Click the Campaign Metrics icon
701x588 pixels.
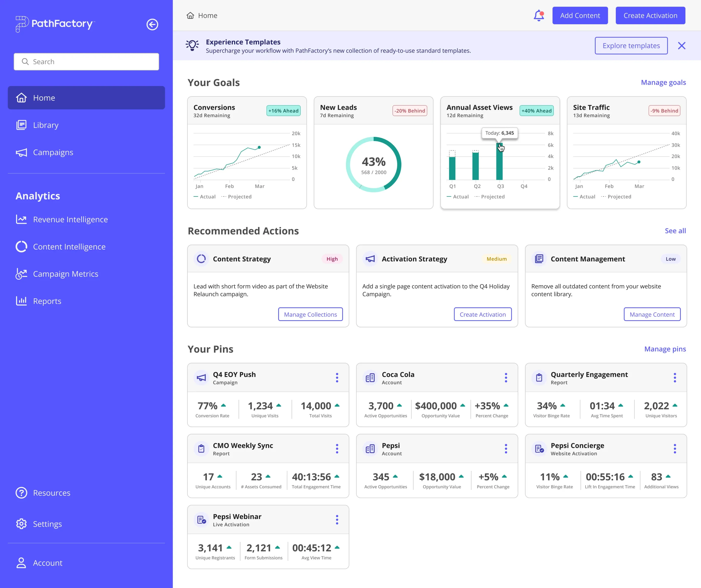[21, 274]
